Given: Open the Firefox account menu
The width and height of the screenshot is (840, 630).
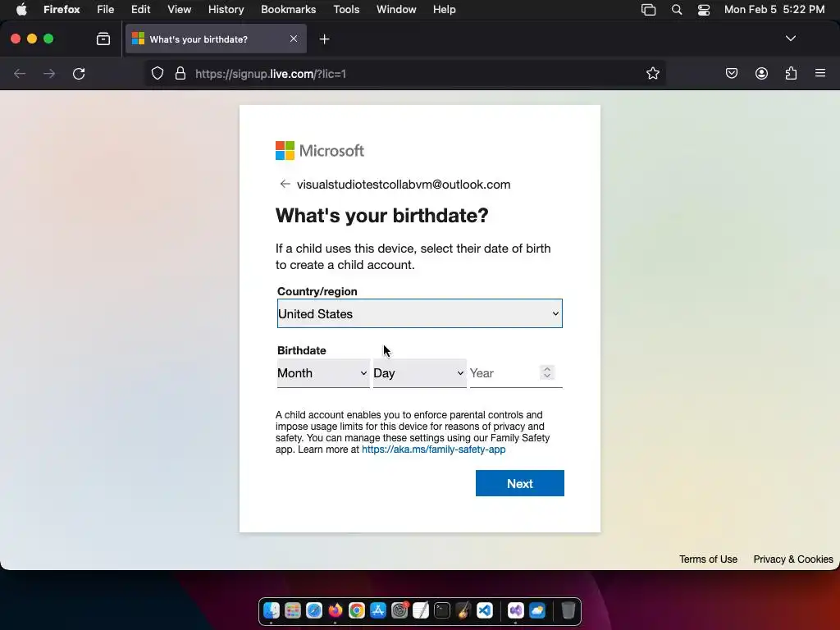Looking at the screenshot, I should pos(761,73).
